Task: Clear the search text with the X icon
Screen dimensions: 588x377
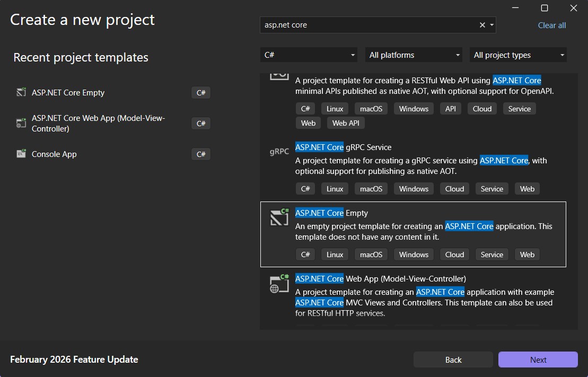Action: 482,25
